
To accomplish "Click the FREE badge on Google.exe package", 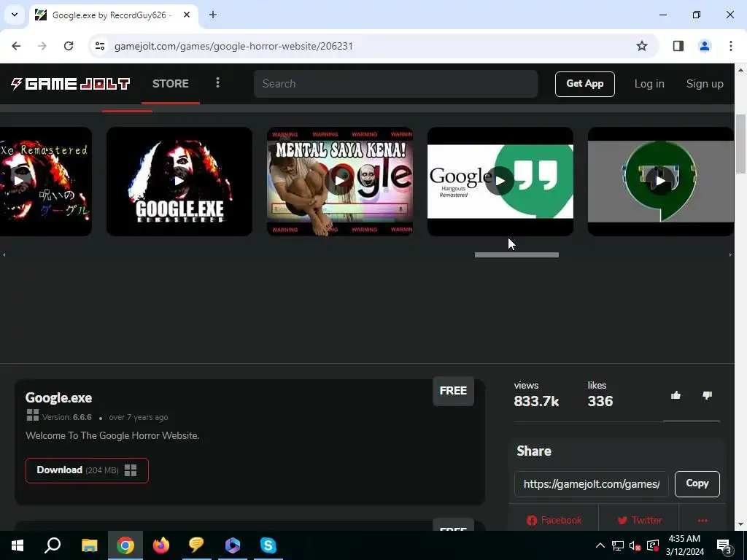I will coord(453,391).
